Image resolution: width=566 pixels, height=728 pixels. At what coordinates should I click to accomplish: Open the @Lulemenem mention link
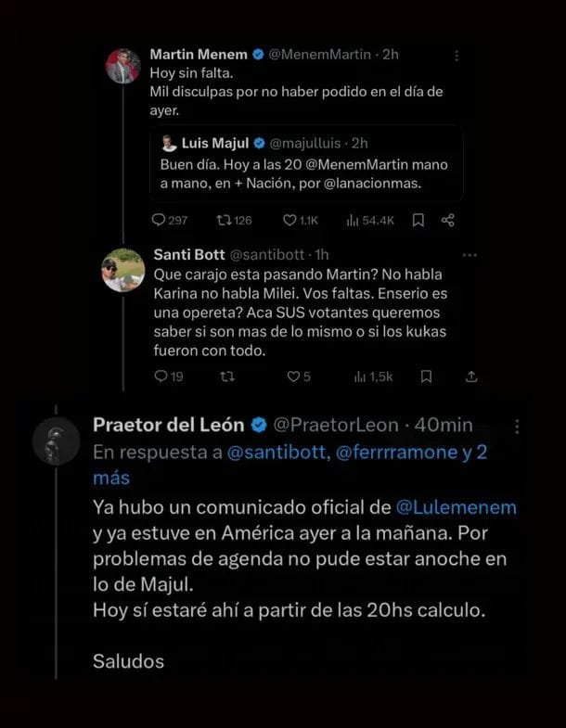click(x=457, y=507)
